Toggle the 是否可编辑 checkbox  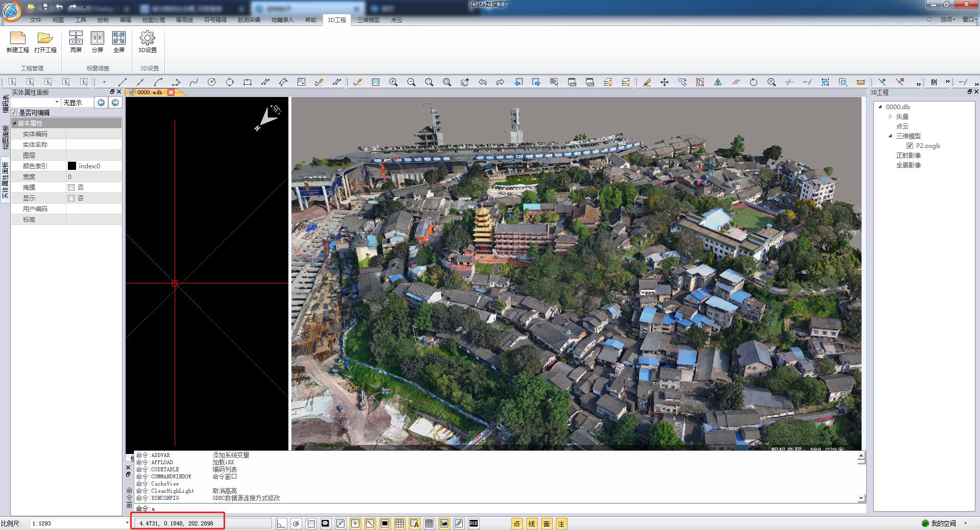14,113
